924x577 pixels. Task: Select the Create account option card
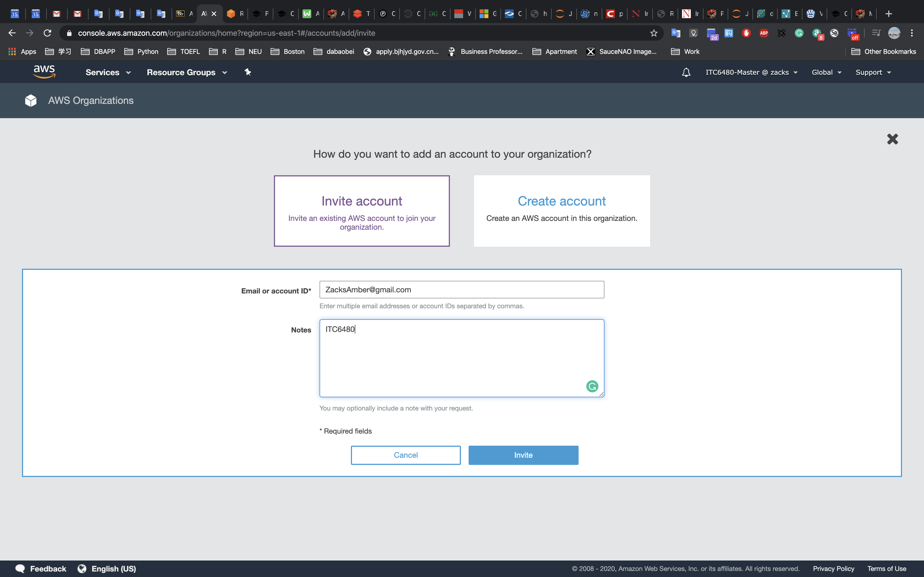coord(562,211)
